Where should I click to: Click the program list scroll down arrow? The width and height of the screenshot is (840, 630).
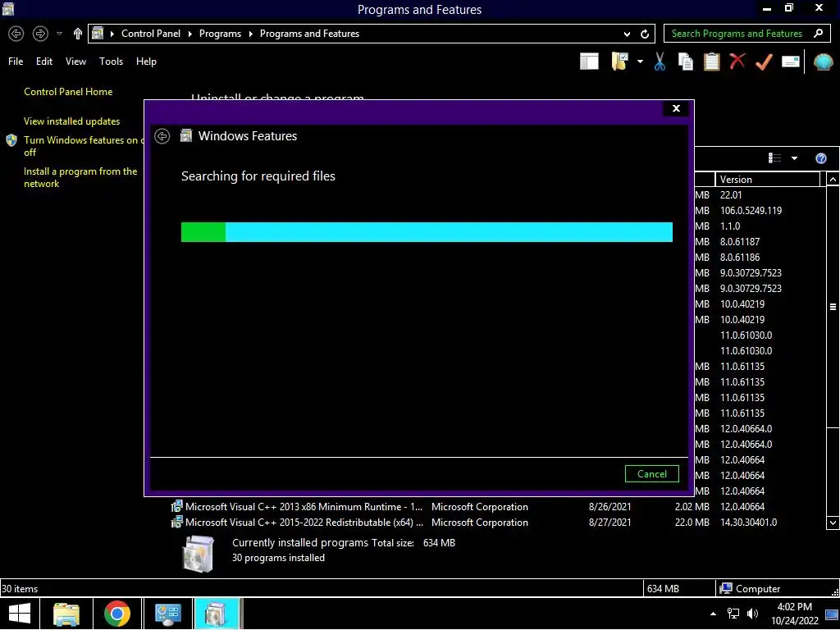[833, 523]
